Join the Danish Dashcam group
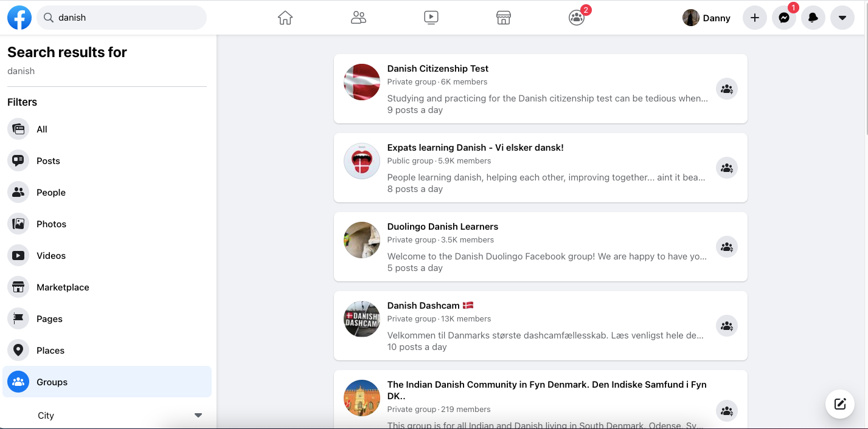Image resolution: width=868 pixels, height=429 pixels. point(726,326)
